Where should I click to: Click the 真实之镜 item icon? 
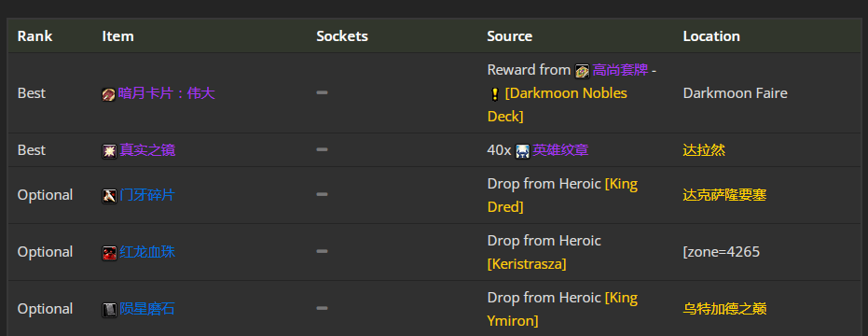pos(109,151)
